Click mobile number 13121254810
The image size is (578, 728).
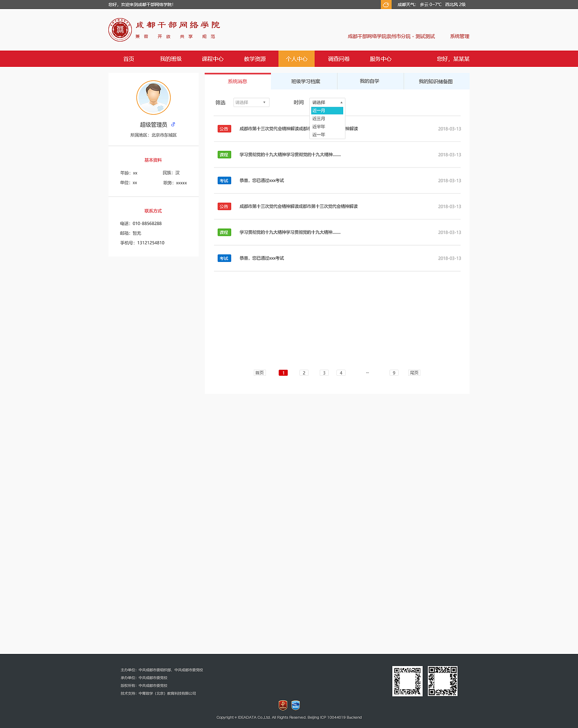click(151, 243)
